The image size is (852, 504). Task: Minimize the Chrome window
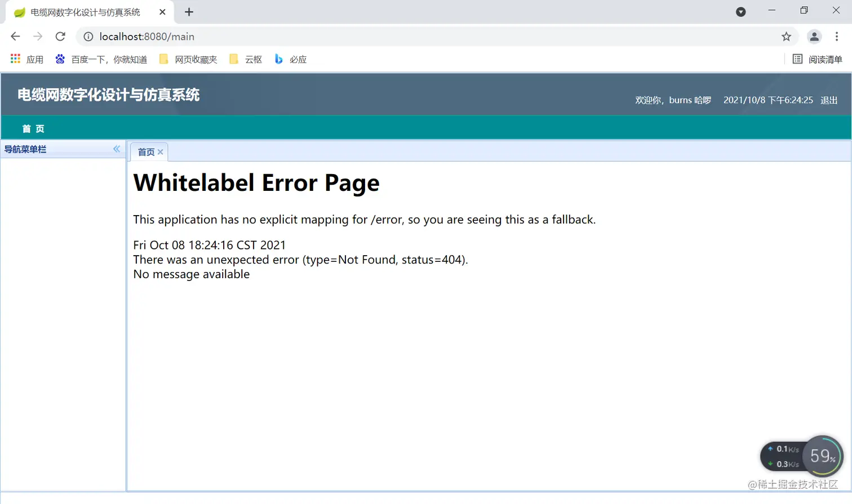(772, 10)
